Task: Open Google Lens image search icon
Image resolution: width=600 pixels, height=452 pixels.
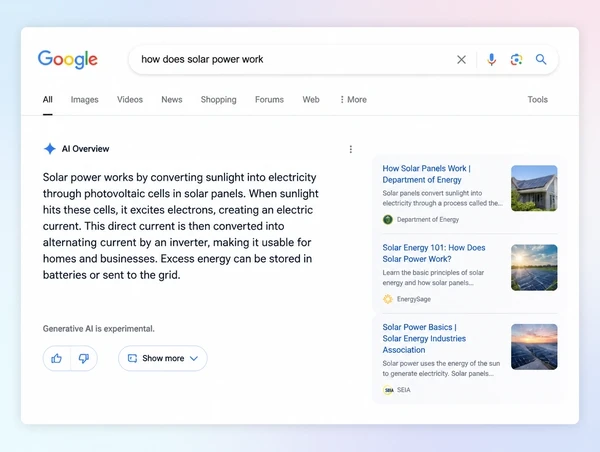Action: click(516, 60)
